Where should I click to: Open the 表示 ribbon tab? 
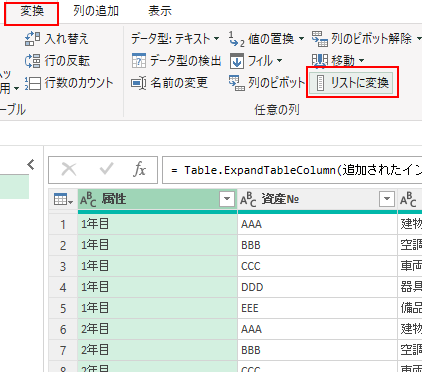160,11
